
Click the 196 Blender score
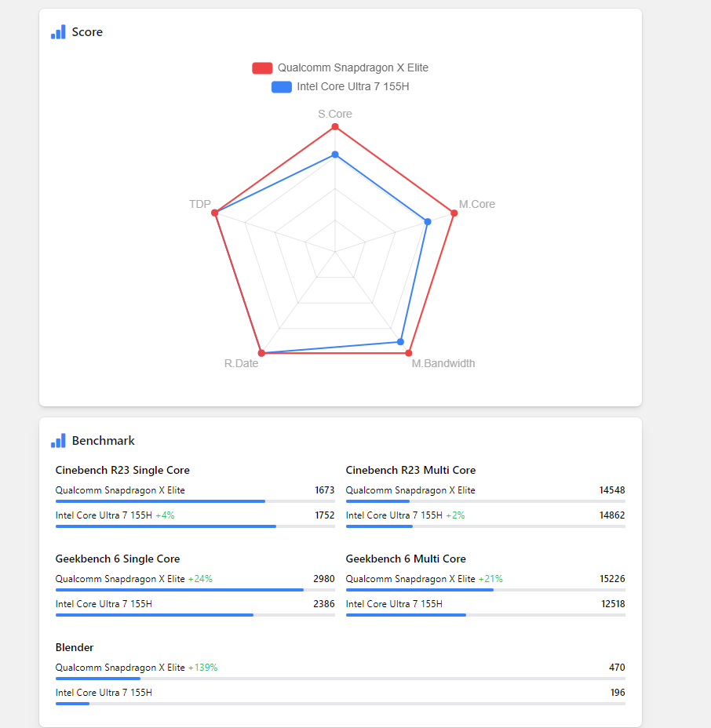(618, 693)
